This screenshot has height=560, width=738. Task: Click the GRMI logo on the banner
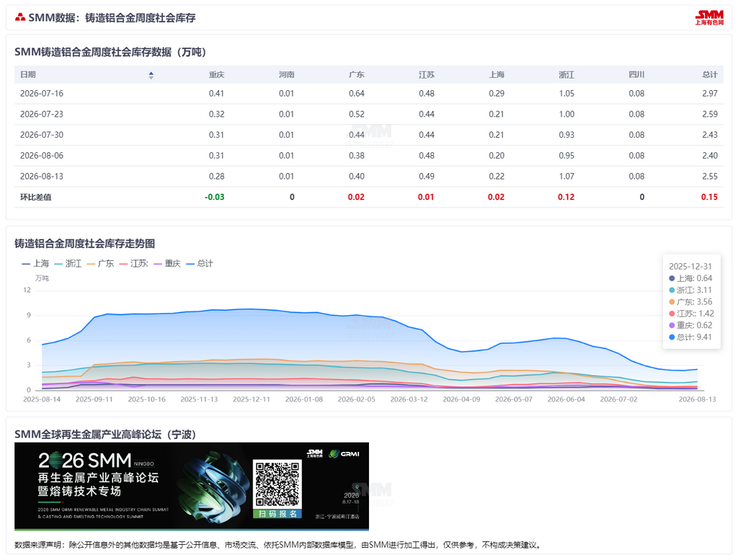pyautogui.click(x=344, y=453)
